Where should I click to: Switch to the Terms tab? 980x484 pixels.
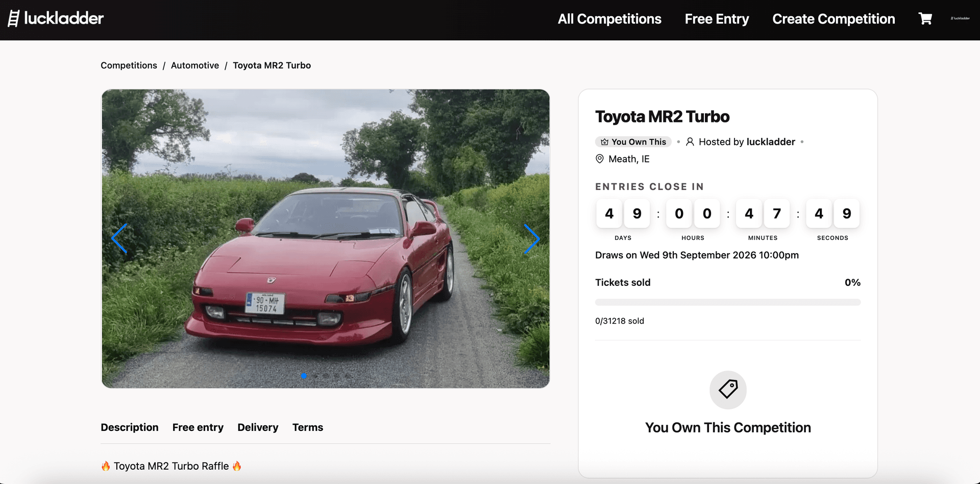tap(308, 427)
